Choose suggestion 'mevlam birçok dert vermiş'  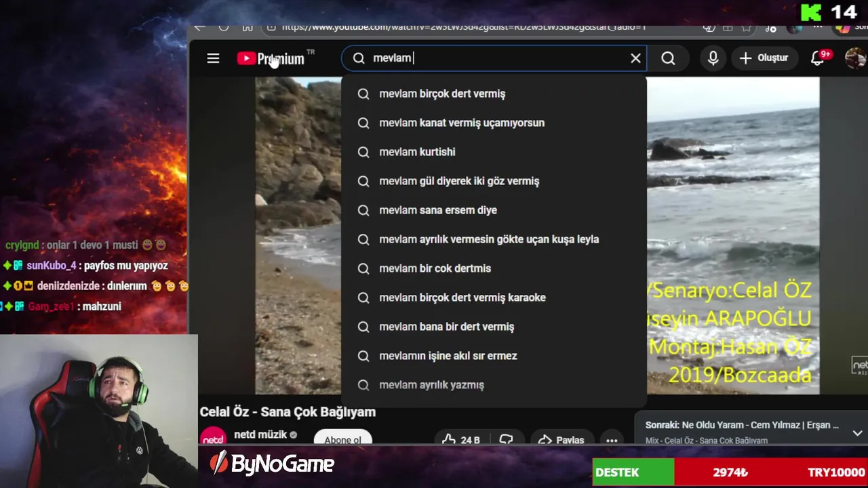[x=494, y=94]
